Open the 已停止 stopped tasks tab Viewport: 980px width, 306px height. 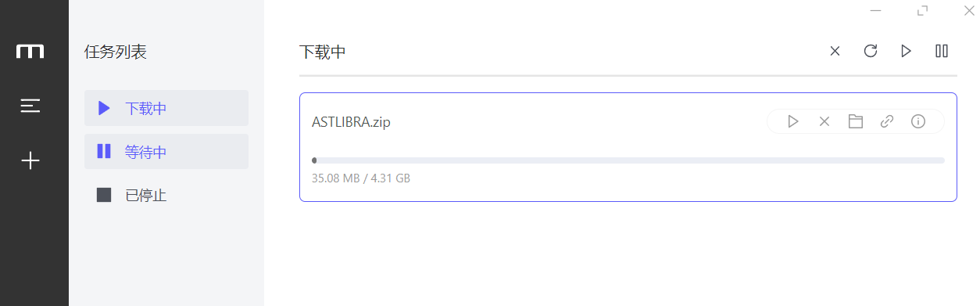click(166, 195)
